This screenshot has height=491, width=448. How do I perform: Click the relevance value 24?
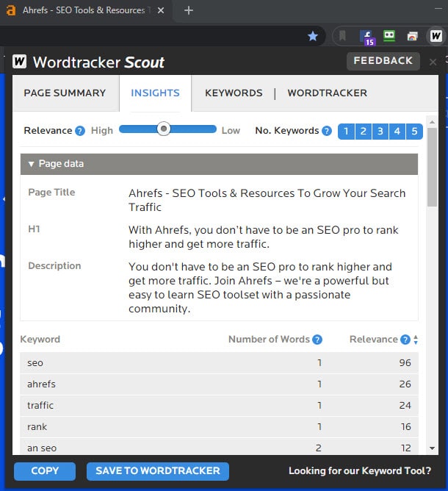[405, 406]
